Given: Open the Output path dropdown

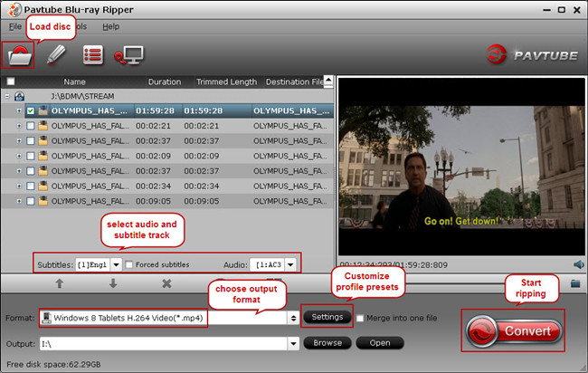Looking at the screenshot, I should (293, 343).
